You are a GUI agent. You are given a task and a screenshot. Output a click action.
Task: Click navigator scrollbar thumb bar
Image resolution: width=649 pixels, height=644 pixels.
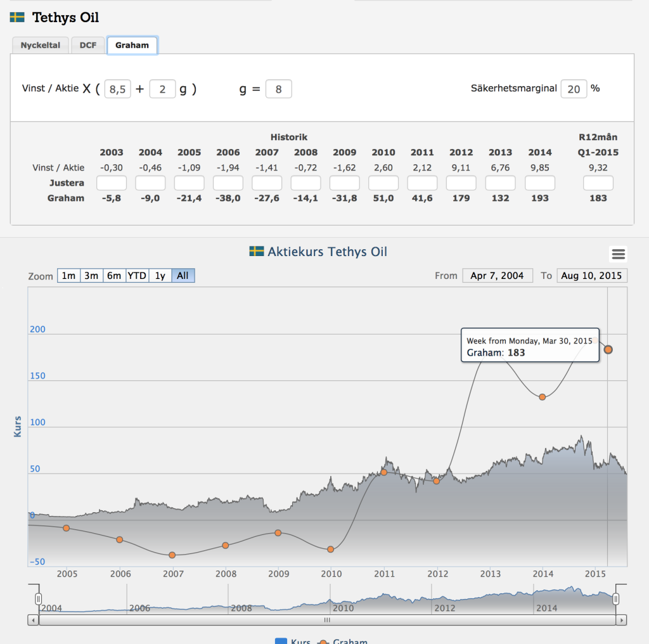tap(327, 620)
